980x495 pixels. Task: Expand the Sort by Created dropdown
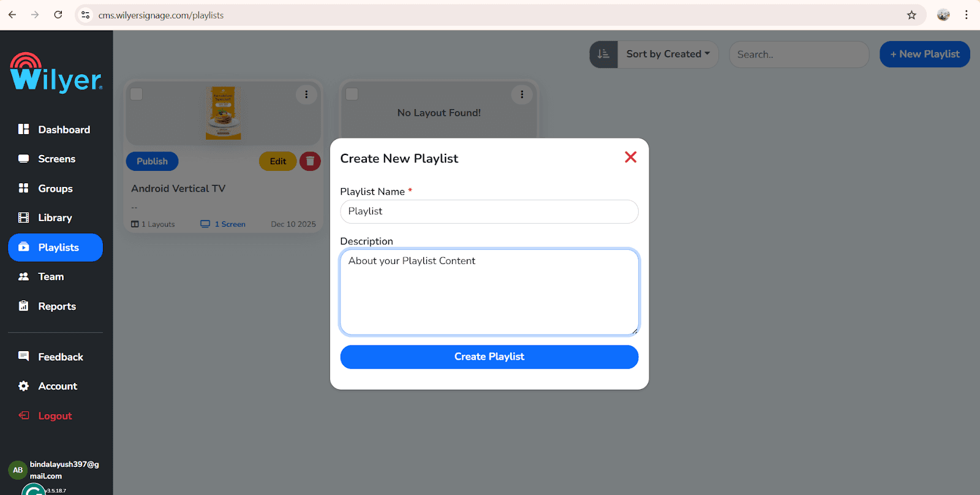(668, 54)
